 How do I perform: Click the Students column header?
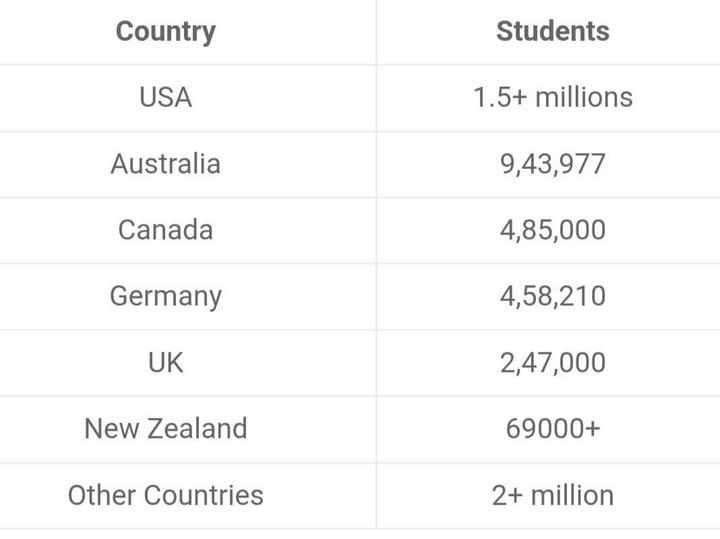pos(552,31)
